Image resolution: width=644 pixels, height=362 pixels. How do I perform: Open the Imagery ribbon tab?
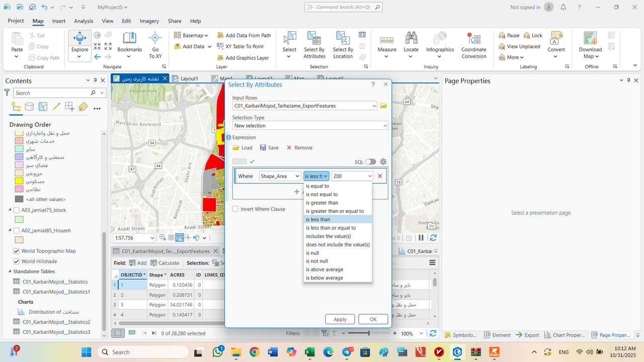pyautogui.click(x=149, y=21)
